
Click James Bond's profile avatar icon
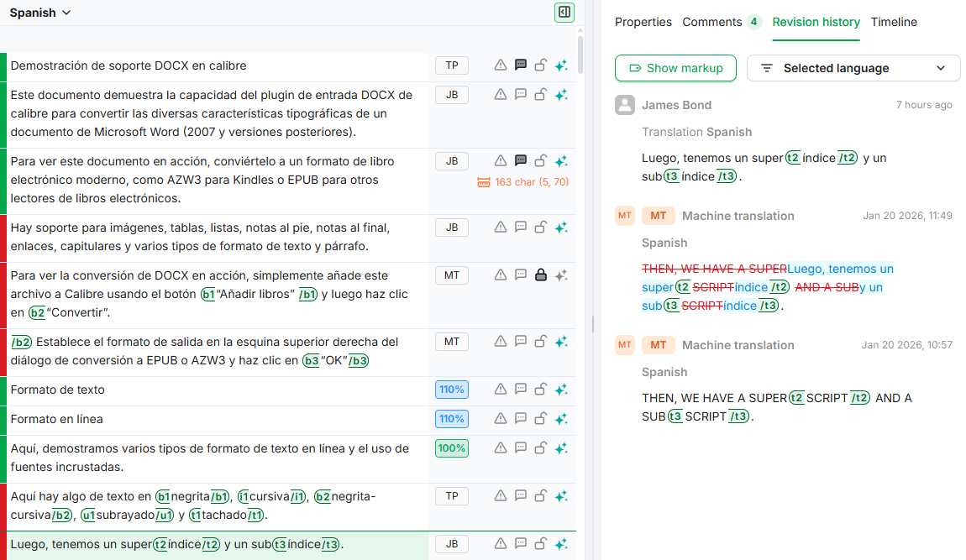point(624,104)
